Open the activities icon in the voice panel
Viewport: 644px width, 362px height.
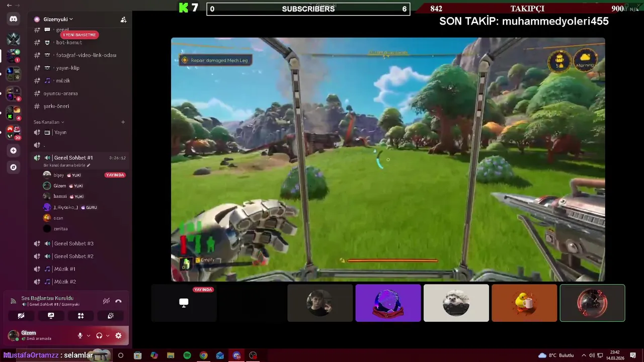[80, 316]
